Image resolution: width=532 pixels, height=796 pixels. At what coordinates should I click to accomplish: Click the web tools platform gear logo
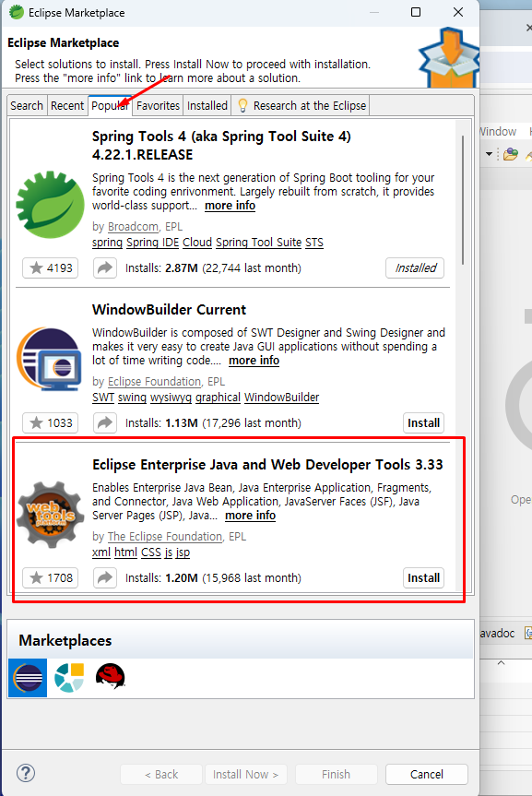tap(51, 515)
